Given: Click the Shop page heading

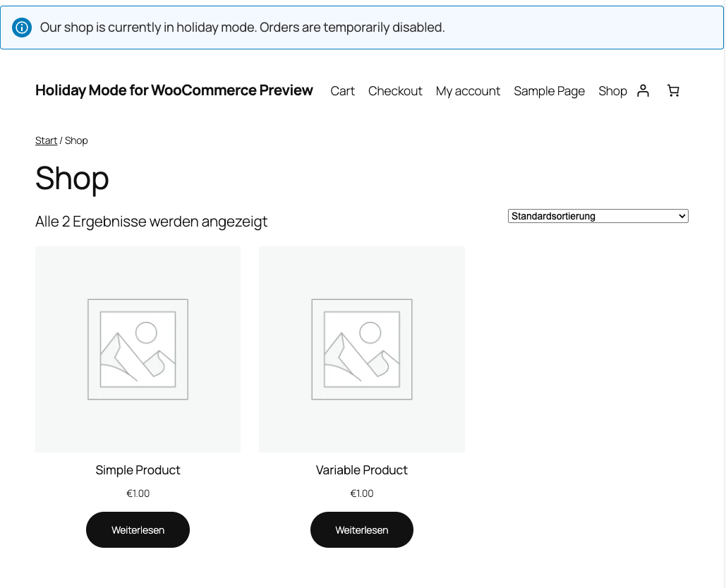Looking at the screenshot, I should point(72,179).
